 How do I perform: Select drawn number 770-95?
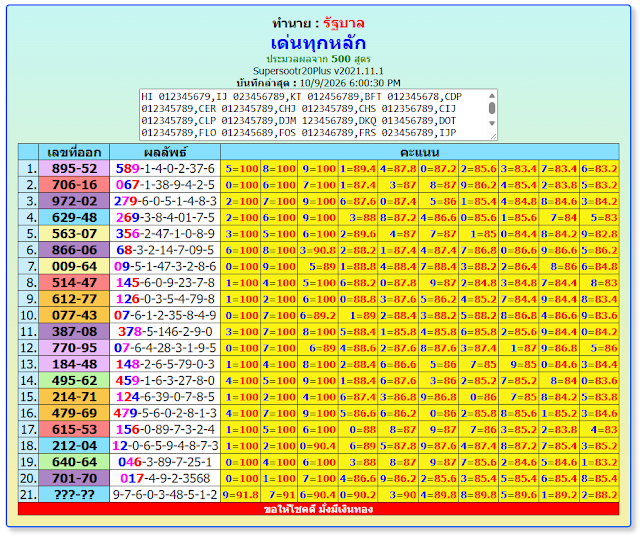tap(74, 348)
